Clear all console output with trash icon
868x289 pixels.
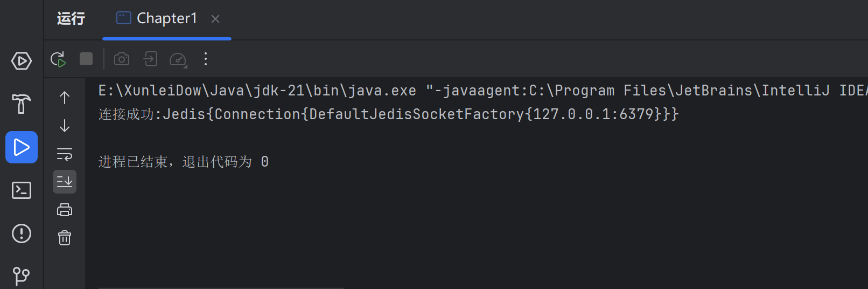[x=65, y=238]
